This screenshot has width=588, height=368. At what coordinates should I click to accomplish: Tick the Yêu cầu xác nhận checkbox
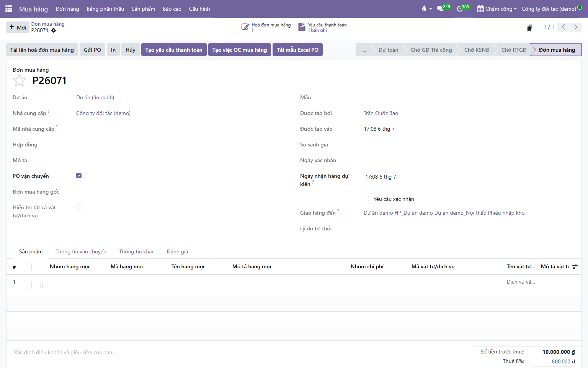point(366,199)
